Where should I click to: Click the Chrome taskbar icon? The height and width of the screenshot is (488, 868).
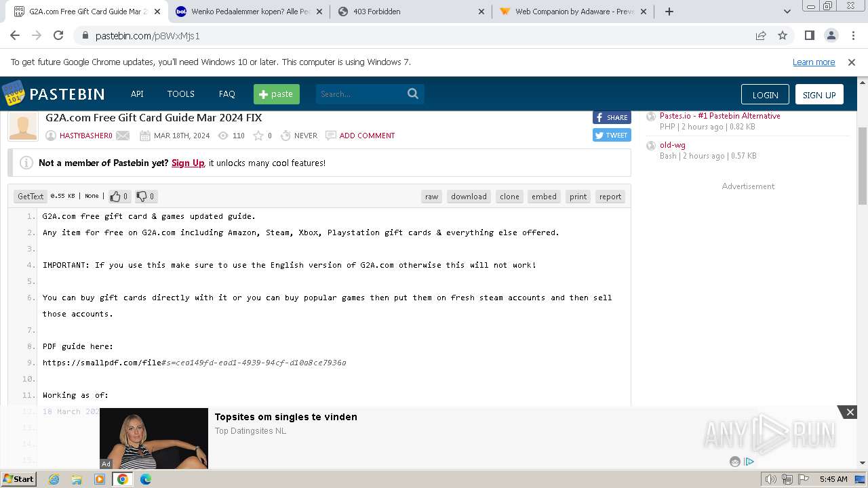[123, 479]
